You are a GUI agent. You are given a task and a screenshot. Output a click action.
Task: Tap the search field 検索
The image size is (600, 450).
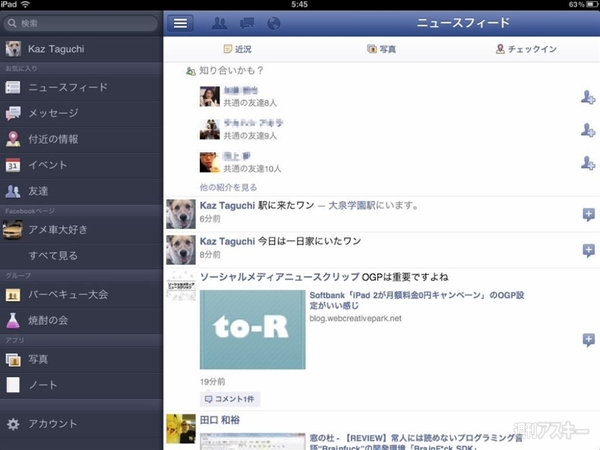80,23
